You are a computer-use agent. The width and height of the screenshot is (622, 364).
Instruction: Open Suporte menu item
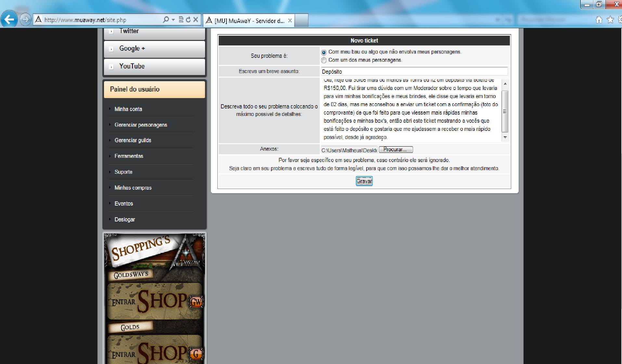(x=123, y=172)
